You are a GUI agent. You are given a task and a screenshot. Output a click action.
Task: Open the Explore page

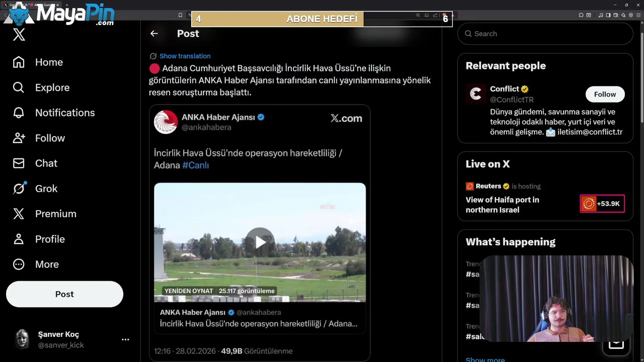(x=41, y=87)
